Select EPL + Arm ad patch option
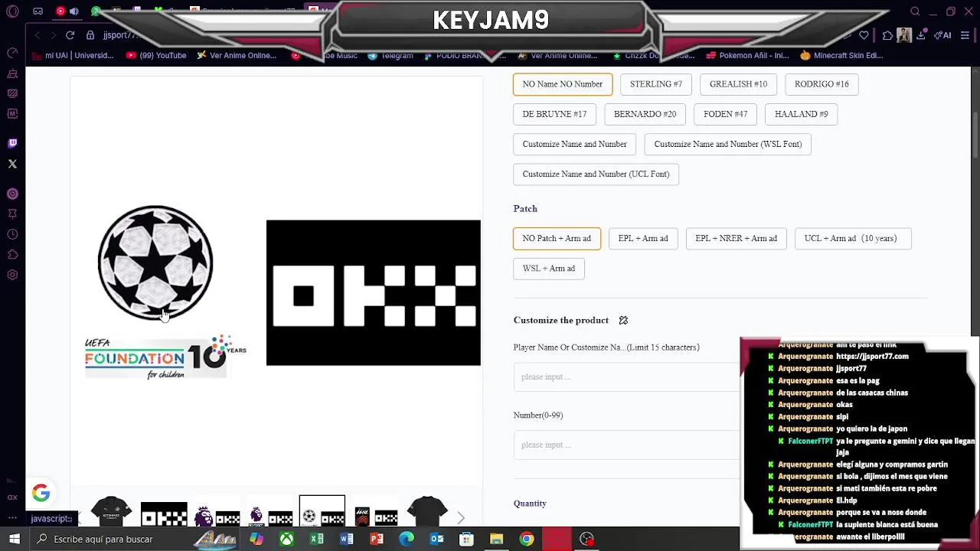The image size is (980, 551). 643,238
